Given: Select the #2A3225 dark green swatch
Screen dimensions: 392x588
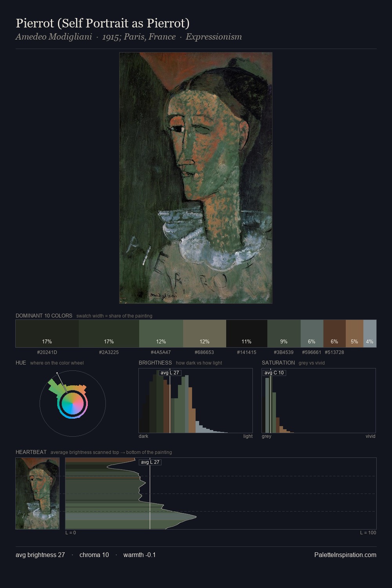Looking at the screenshot, I should click(109, 334).
